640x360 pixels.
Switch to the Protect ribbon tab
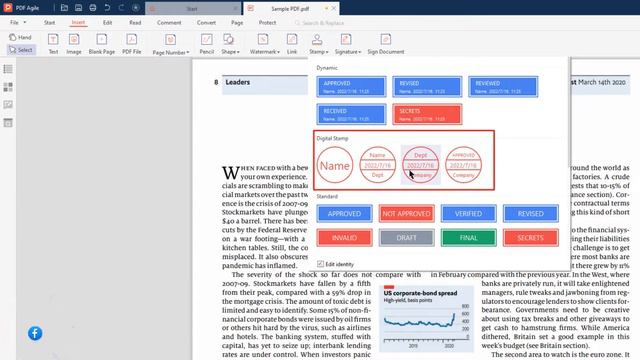click(x=267, y=22)
